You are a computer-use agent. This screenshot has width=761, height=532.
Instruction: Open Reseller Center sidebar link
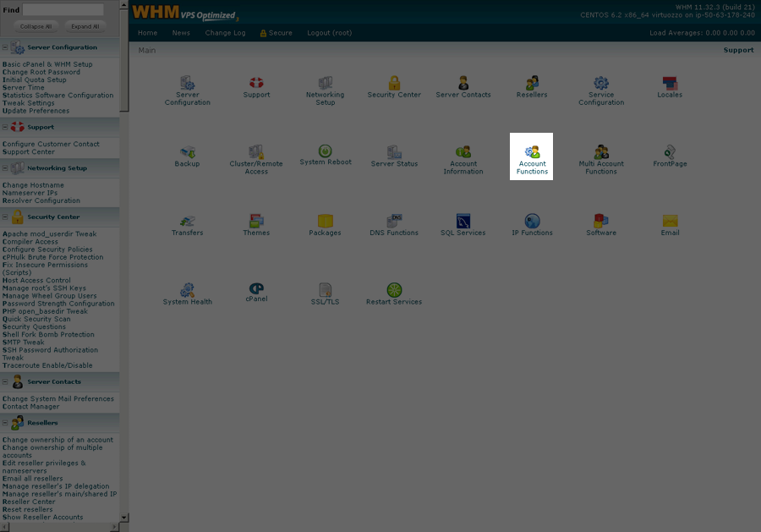pyautogui.click(x=29, y=502)
